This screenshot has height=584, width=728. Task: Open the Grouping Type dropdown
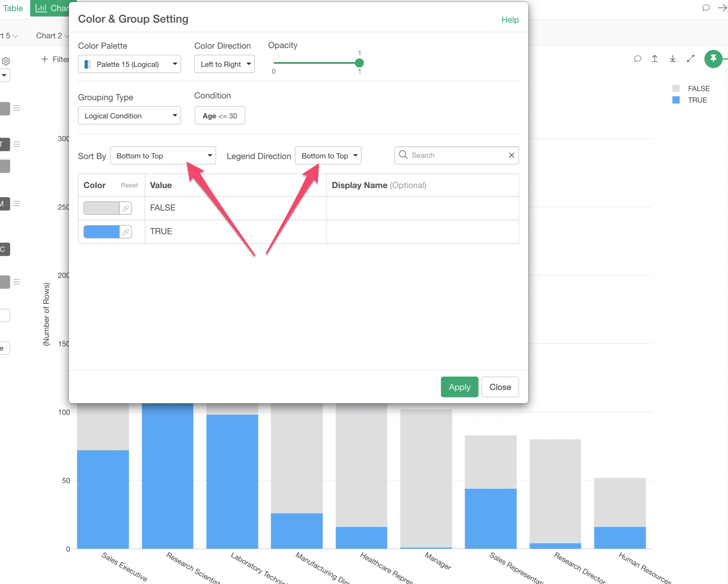pos(129,116)
